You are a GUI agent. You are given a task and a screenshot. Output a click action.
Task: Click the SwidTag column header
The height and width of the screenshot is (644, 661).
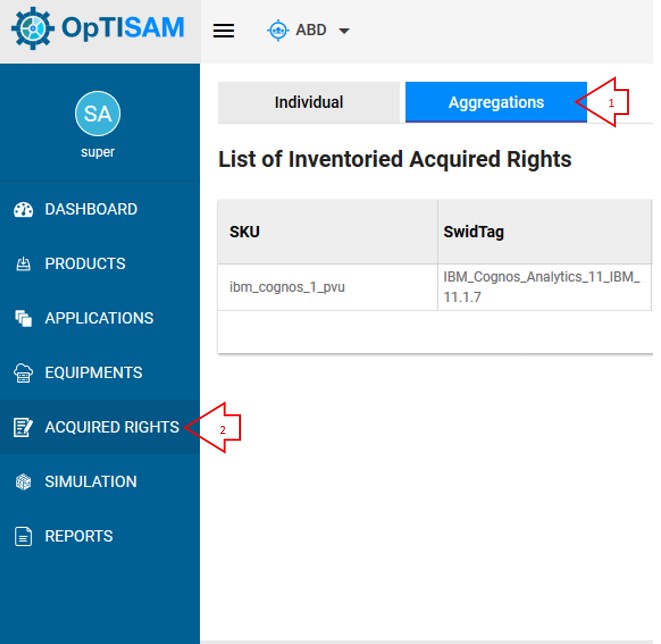[545, 232]
